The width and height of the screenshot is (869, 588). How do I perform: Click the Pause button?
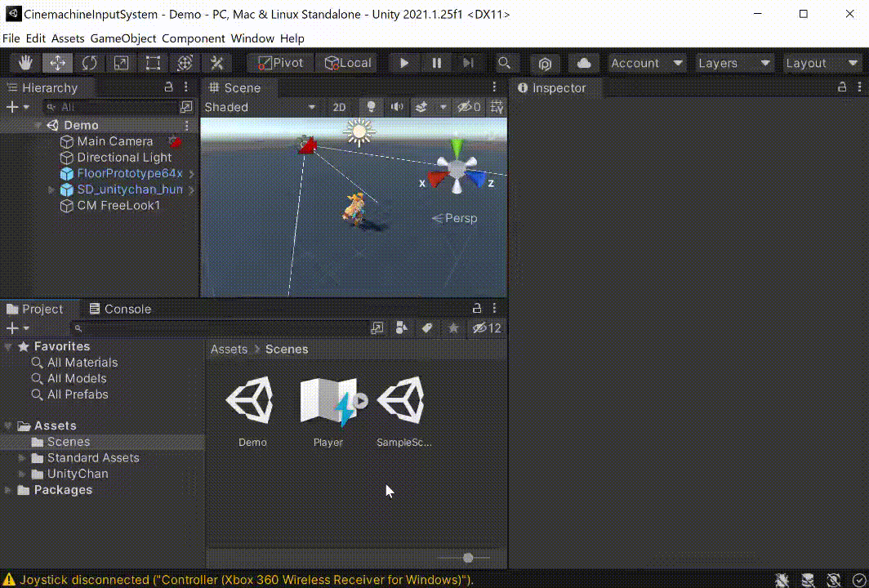pyautogui.click(x=436, y=63)
